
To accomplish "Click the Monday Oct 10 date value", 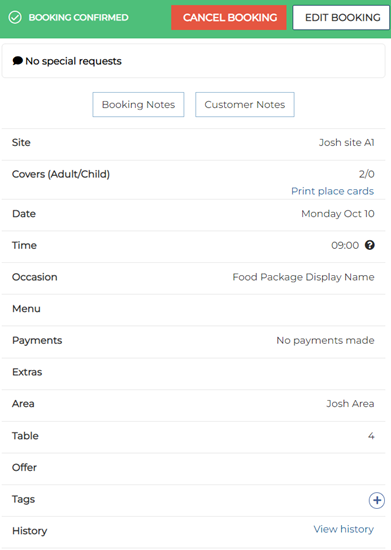I will 338,214.
